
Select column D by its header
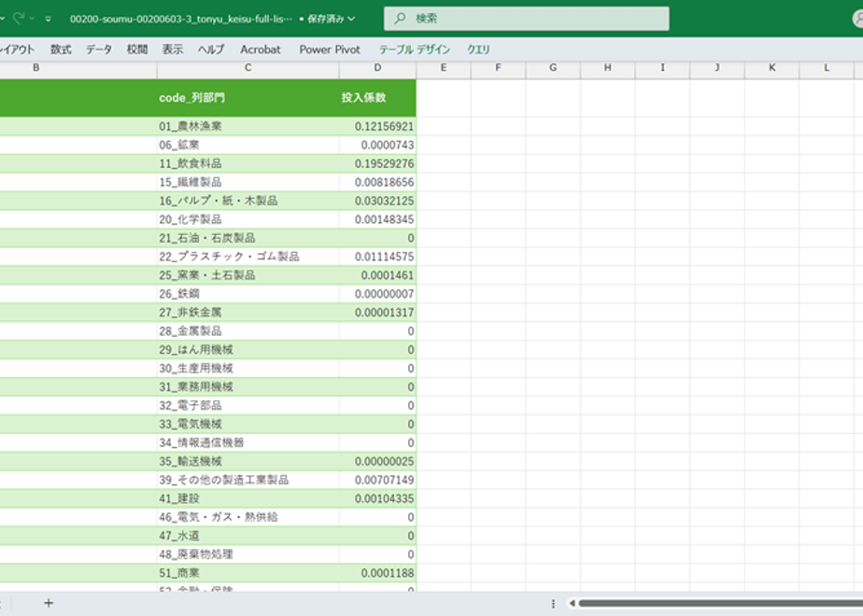point(377,67)
